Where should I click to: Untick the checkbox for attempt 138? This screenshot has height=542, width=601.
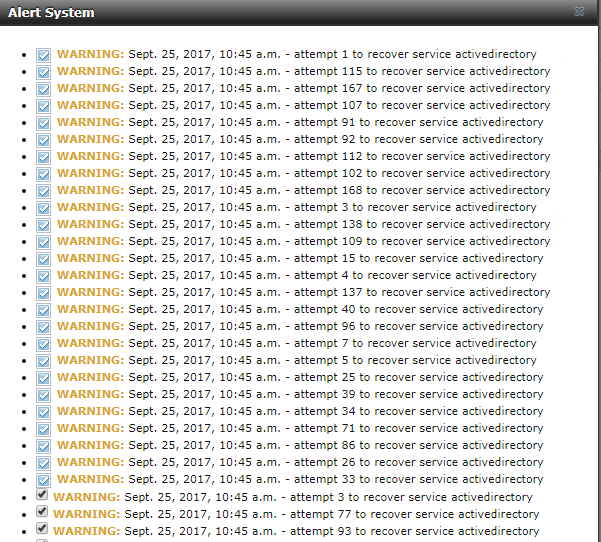(x=43, y=225)
